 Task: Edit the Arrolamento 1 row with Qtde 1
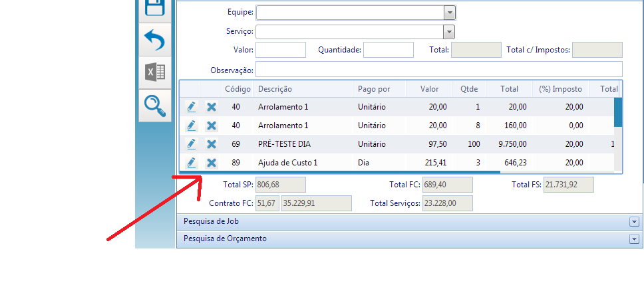click(x=191, y=107)
